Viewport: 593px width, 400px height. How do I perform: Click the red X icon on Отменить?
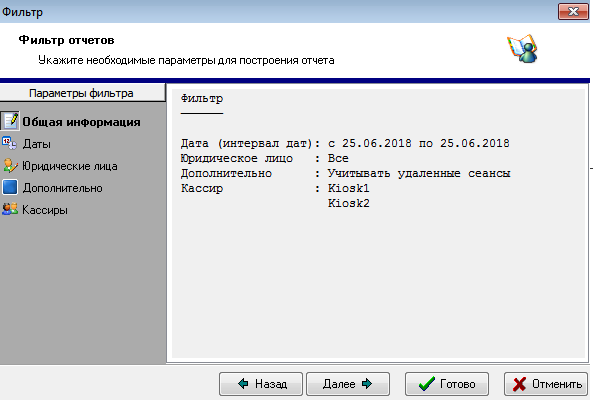[x=519, y=384]
